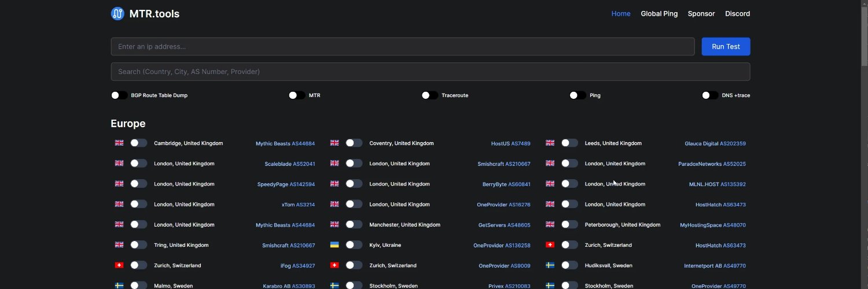Image resolution: width=868 pixels, height=289 pixels.
Task: Click the Ukraine flag beside Kyiv
Action: click(x=334, y=245)
